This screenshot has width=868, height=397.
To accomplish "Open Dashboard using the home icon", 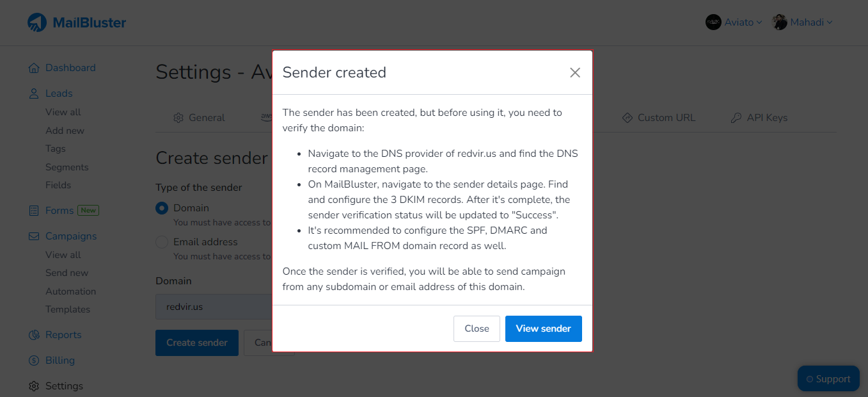I will click(x=33, y=67).
